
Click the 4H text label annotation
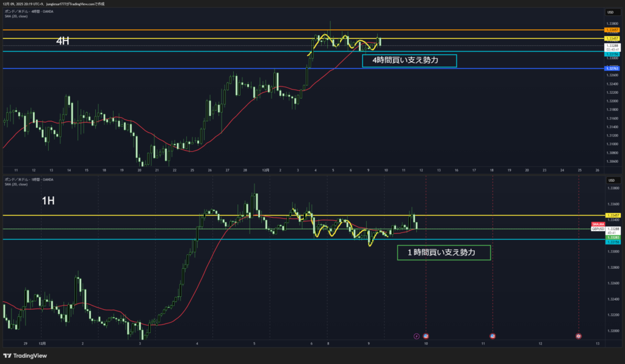(63, 41)
